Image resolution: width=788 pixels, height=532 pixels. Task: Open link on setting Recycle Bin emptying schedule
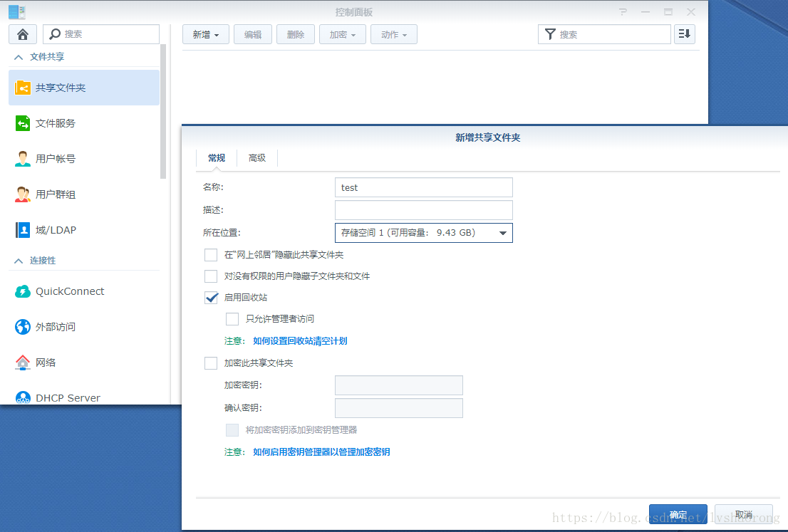pyautogui.click(x=300, y=341)
